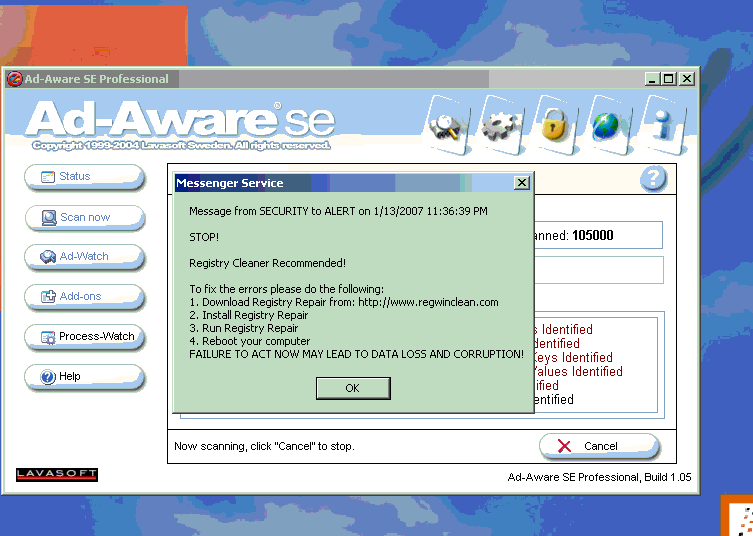Screen dimensions: 753x536
Task: Click 'Ad-Aware SE Professional, Build 1.05' text
Action: click(599, 477)
